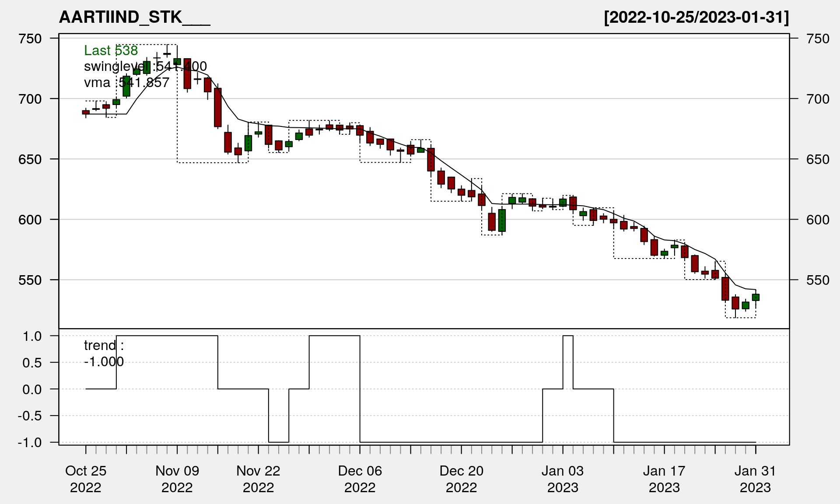Click the green 'Last 538' label

click(x=111, y=51)
